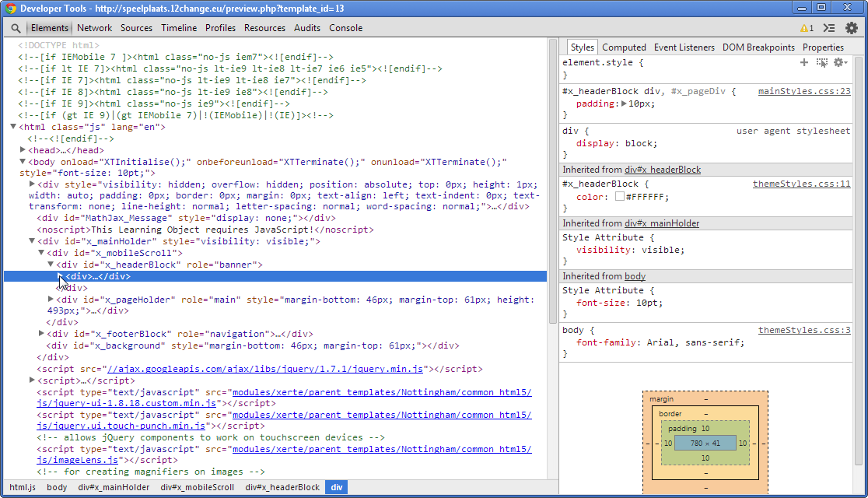Click font-size 10pt value in Styles

coord(646,303)
